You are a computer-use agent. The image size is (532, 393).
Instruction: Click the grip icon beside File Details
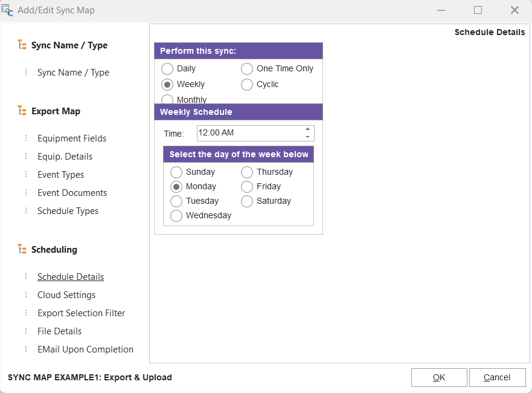(26, 331)
